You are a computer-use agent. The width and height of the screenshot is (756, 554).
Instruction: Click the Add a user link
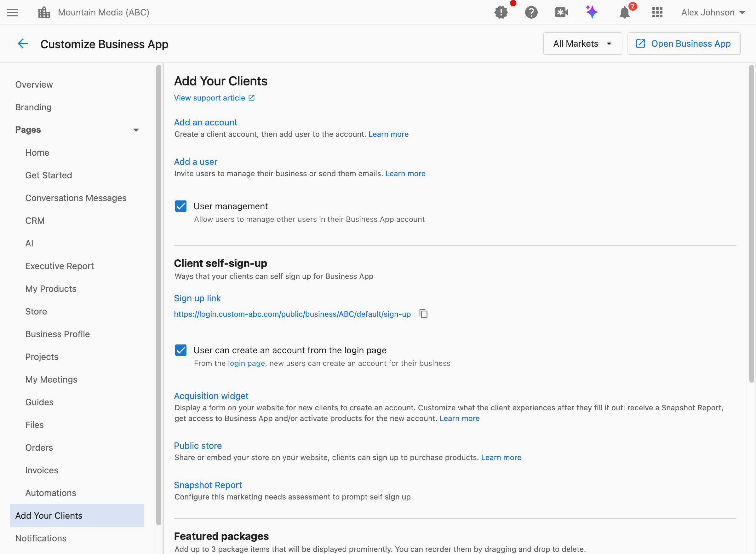[195, 162]
